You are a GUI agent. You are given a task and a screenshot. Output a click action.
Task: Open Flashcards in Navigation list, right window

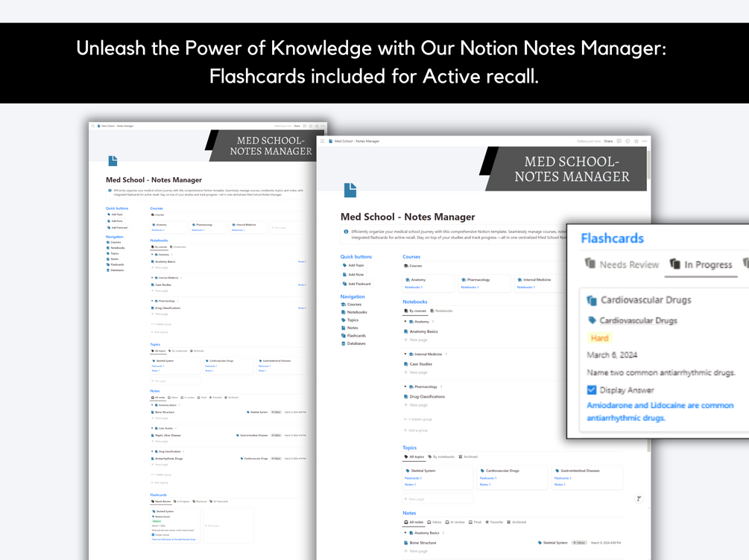click(353, 336)
